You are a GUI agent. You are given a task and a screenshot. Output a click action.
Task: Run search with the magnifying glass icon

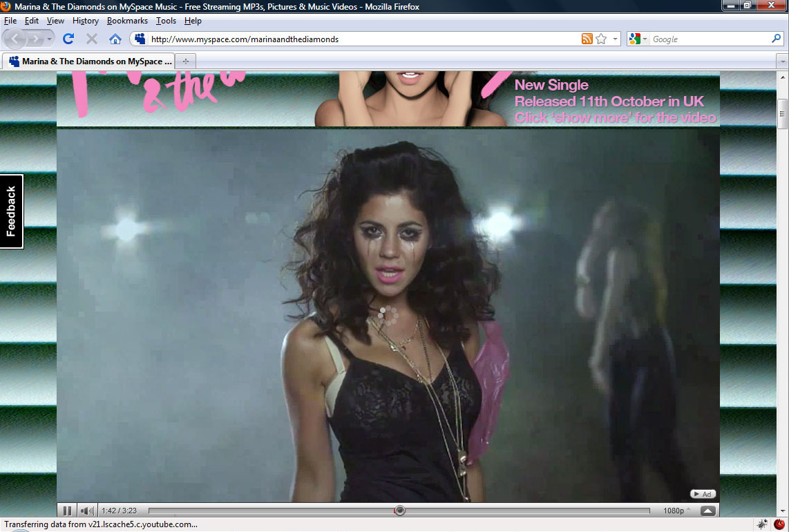[x=776, y=39]
